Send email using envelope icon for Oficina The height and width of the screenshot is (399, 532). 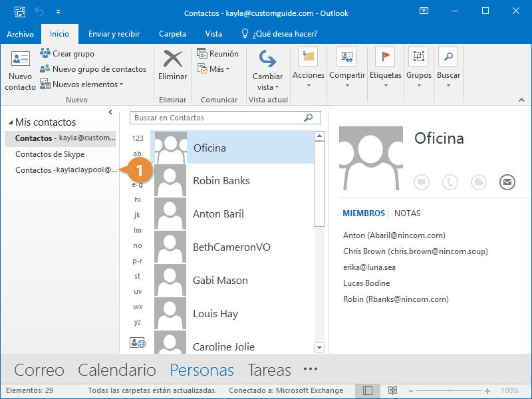(x=507, y=182)
